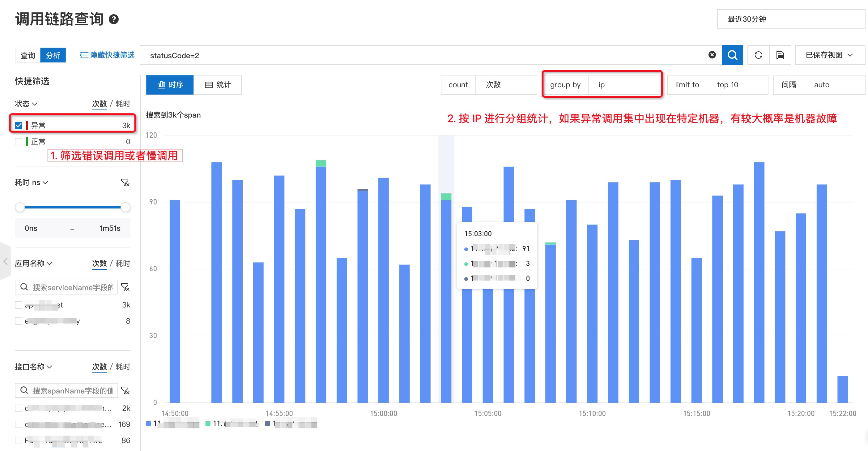Switch to the 查询 tab
Image resolution: width=868 pixels, height=451 pixels.
27,55
